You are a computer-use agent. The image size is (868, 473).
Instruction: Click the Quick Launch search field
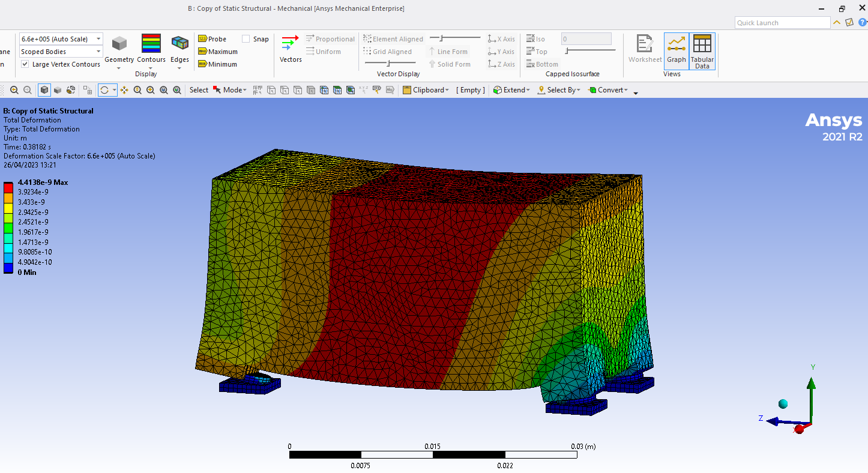(782, 23)
